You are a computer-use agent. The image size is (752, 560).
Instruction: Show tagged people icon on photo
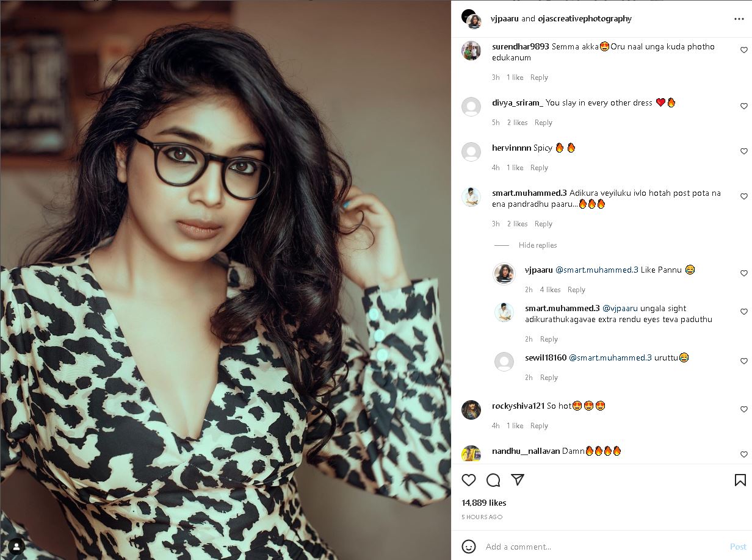(16, 546)
